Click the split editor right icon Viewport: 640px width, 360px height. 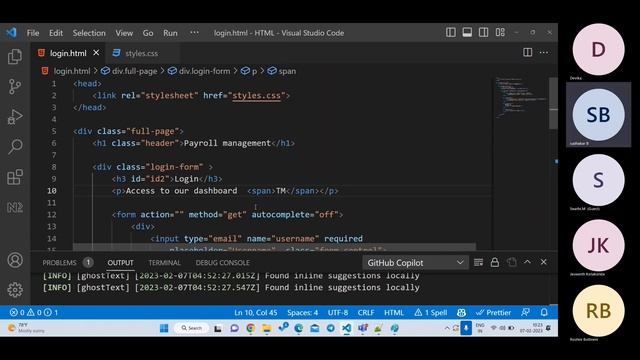click(527, 52)
